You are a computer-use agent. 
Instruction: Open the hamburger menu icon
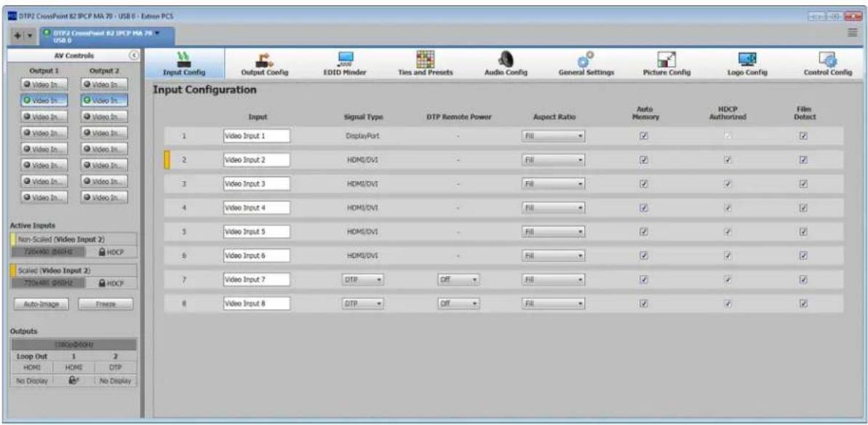pyautogui.click(x=853, y=33)
